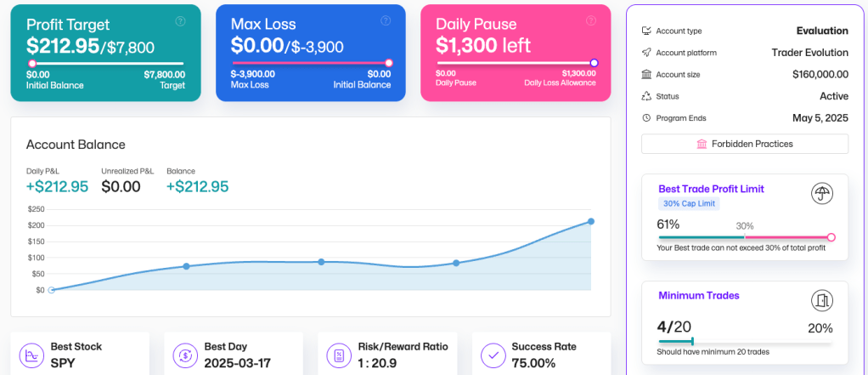Click the Max Loss help question icon
This screenshot has width=868, height=375.
tap(386, 21)
